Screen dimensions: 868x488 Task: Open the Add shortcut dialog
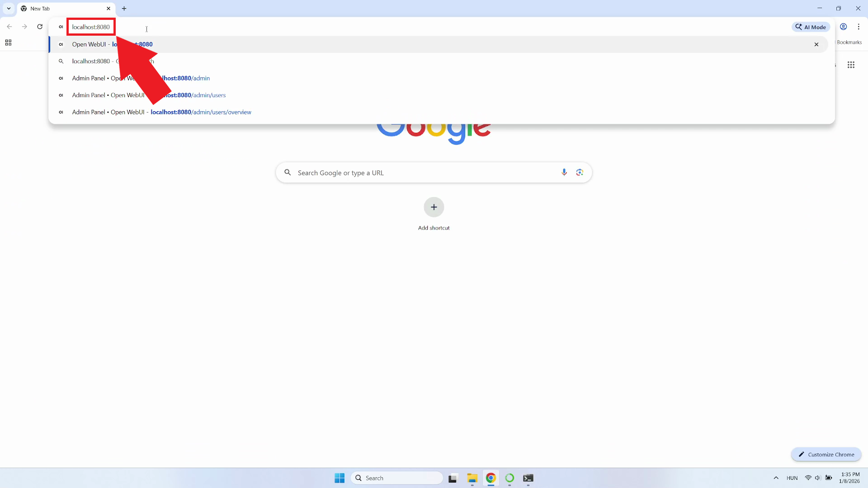434,207
